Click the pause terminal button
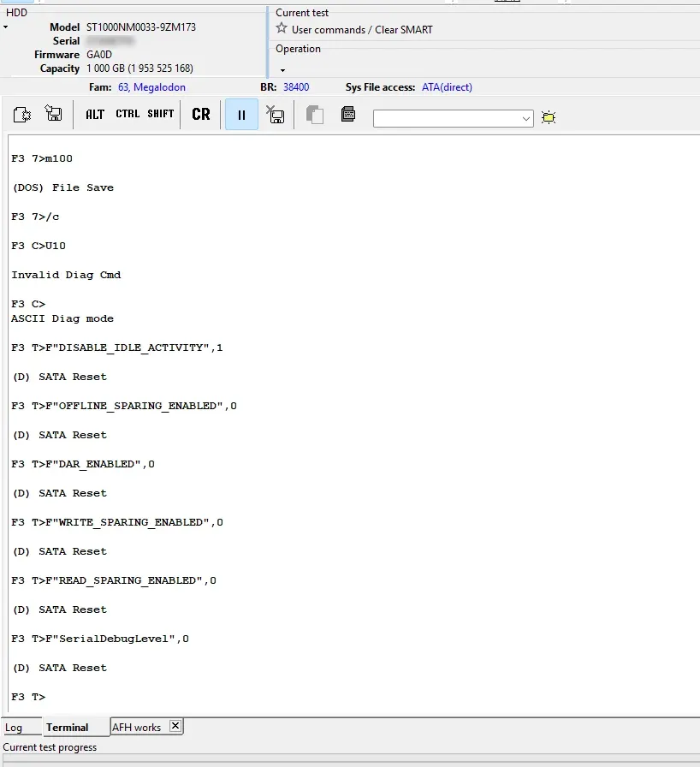The width and height of the screenshot is (700, 767). coord(241,115)
